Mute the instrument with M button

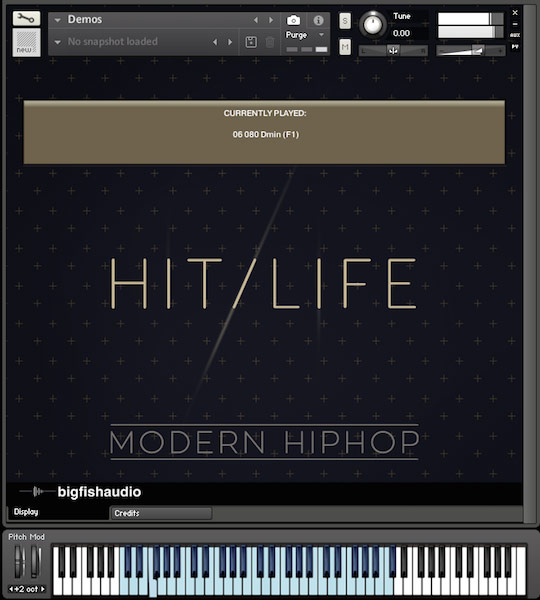point(345,47)
